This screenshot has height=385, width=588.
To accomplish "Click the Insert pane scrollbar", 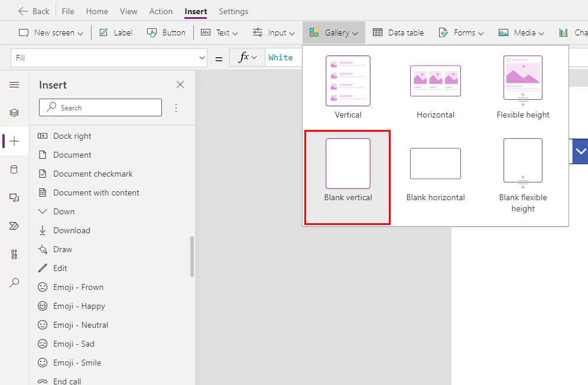I will click(x=192, y=257).
